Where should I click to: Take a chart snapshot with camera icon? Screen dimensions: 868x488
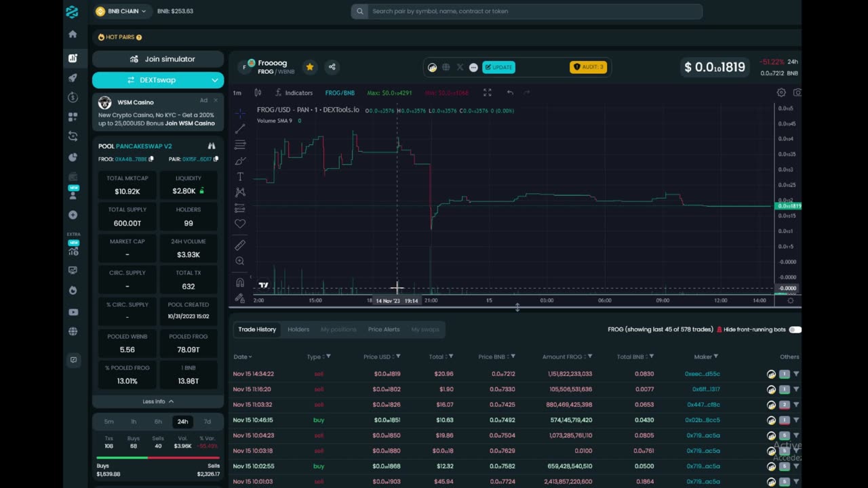tap(797, 92)
